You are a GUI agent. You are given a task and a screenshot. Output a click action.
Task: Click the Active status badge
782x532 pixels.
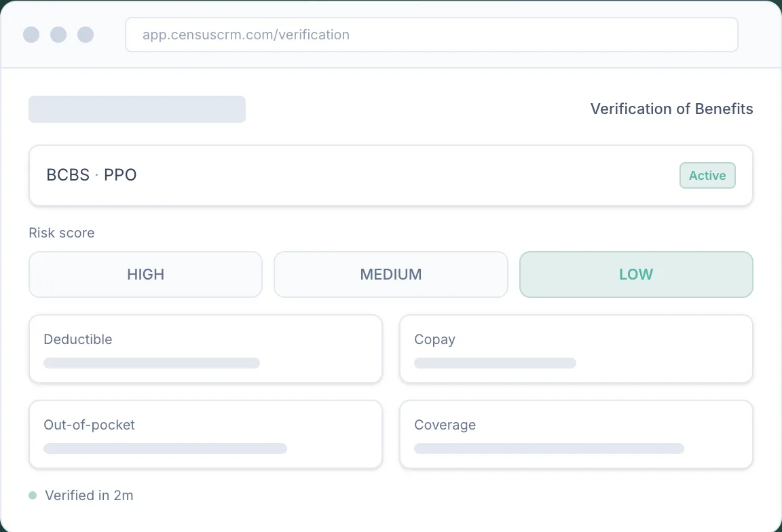point(707,176)
